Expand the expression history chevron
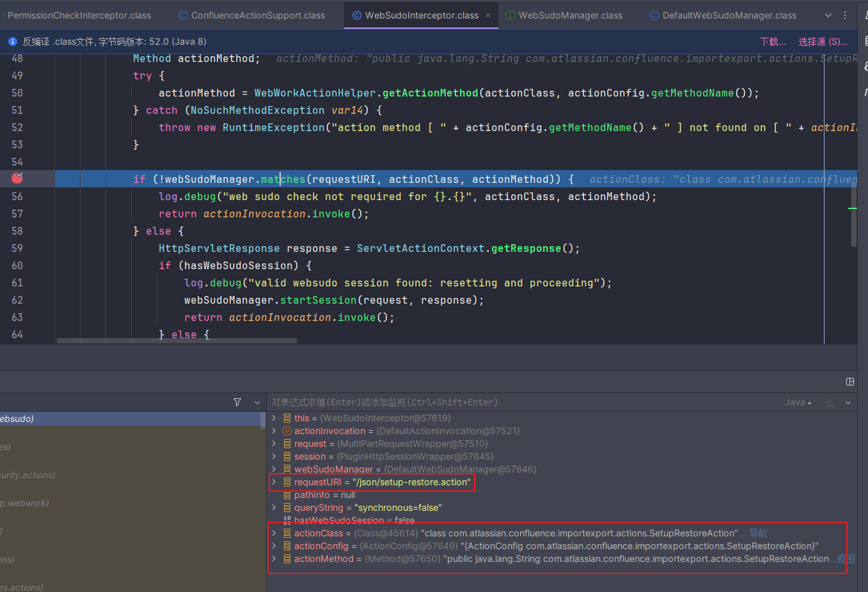This screenshot has width=868, height=592. click(x=848, y=403)
